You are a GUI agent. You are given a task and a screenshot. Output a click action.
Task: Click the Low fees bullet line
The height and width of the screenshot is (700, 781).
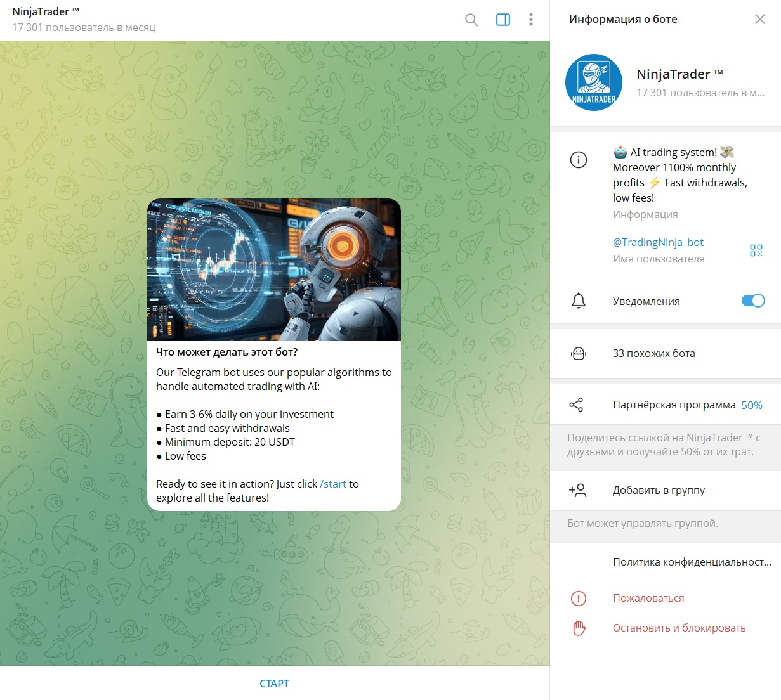tap(181, 456)
